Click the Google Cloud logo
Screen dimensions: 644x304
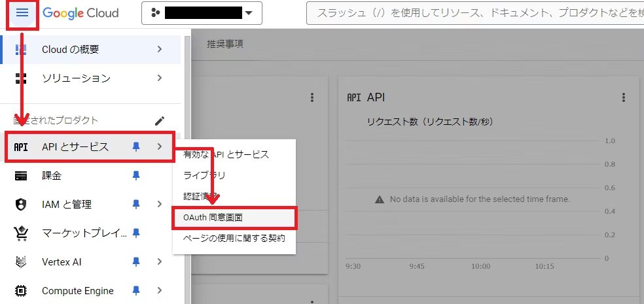coord(80,13)
